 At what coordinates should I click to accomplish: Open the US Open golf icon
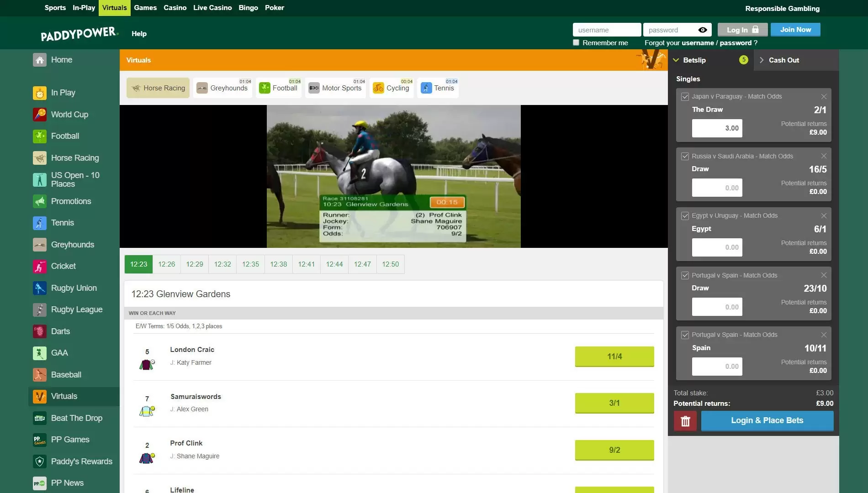(40, 179)
